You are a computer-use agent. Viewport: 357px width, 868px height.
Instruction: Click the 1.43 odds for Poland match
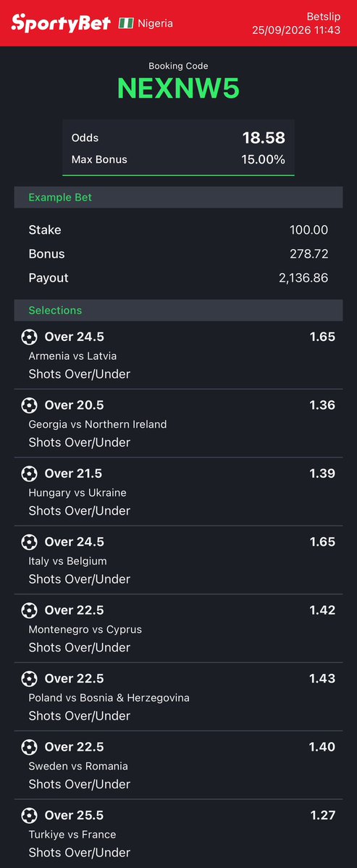[x=322, y=678]
